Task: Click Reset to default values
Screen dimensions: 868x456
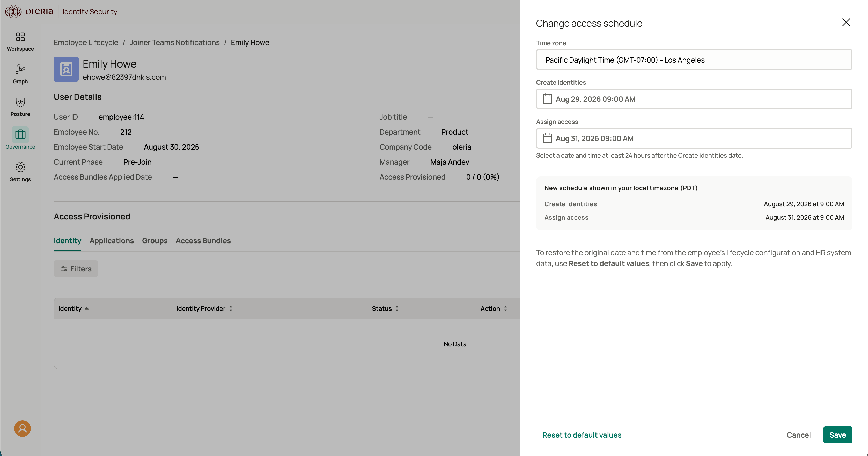Action: 582,435
